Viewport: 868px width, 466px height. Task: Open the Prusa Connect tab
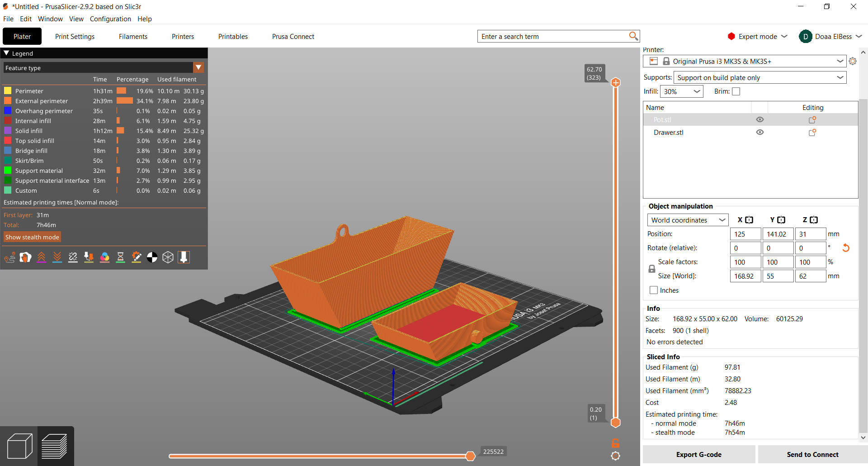tap(293, 36)
